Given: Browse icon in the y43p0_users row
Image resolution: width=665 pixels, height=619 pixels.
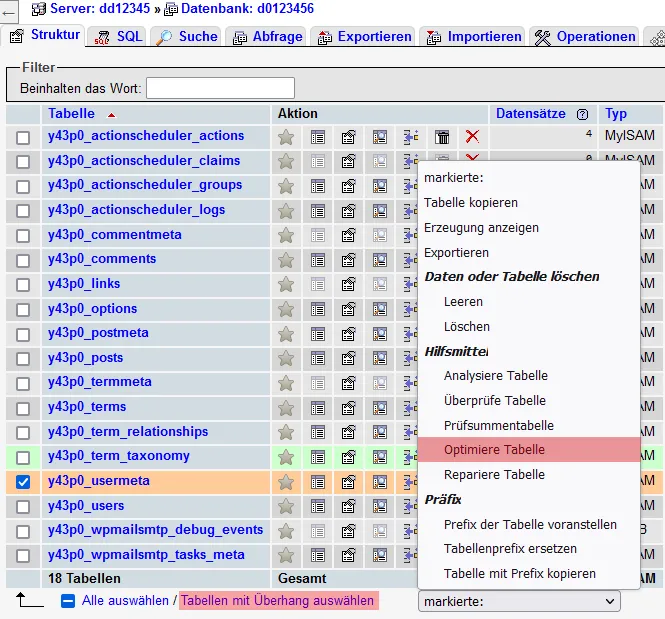Looking at the screenshot, I should tap(318, 507).
